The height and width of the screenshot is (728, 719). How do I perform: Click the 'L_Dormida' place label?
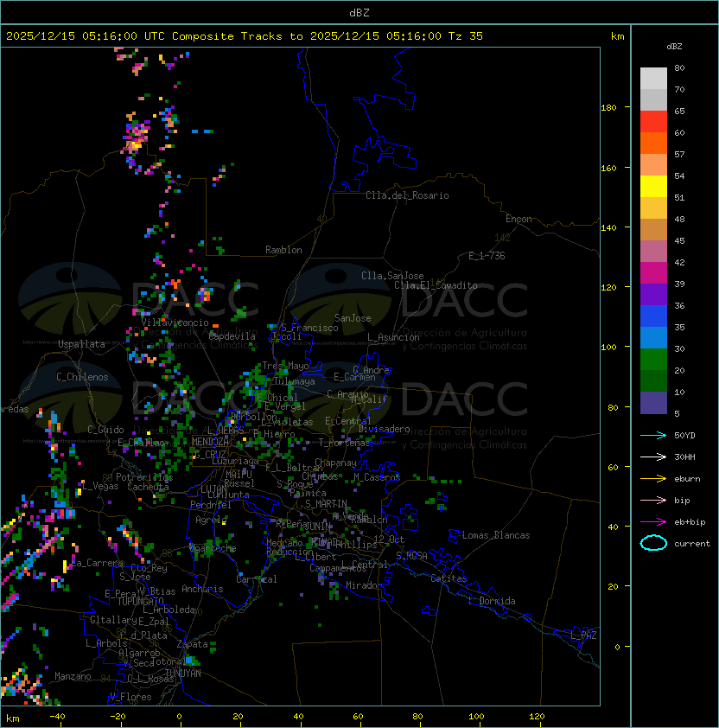(492, 601)
